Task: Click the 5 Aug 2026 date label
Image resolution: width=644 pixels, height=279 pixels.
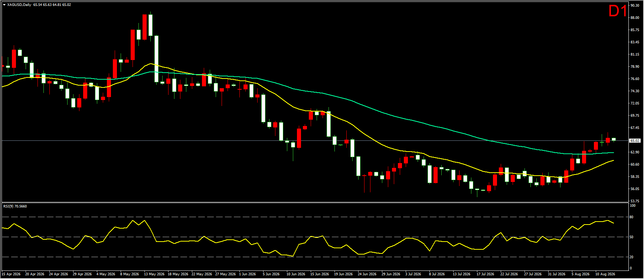Action: (x=581, y=275)
